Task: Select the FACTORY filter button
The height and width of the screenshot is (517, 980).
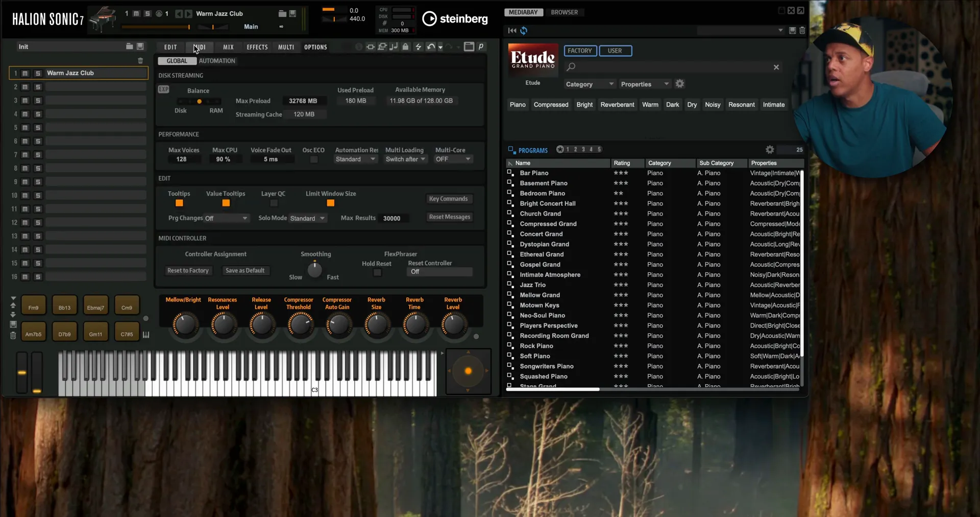Action: tap(580, 51)
